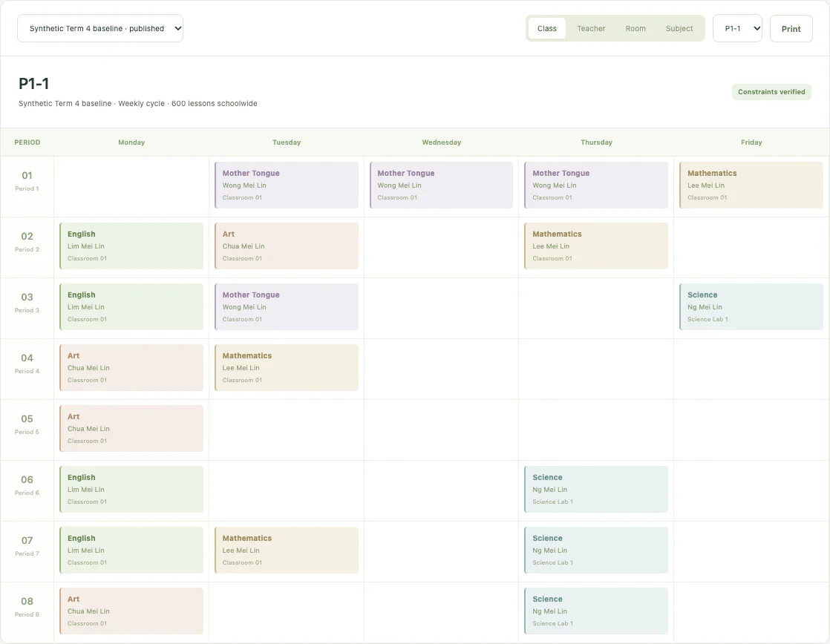The image size is (830, 644).
Task: Select Thursday period 6 Science lesson
Action: 596,490
